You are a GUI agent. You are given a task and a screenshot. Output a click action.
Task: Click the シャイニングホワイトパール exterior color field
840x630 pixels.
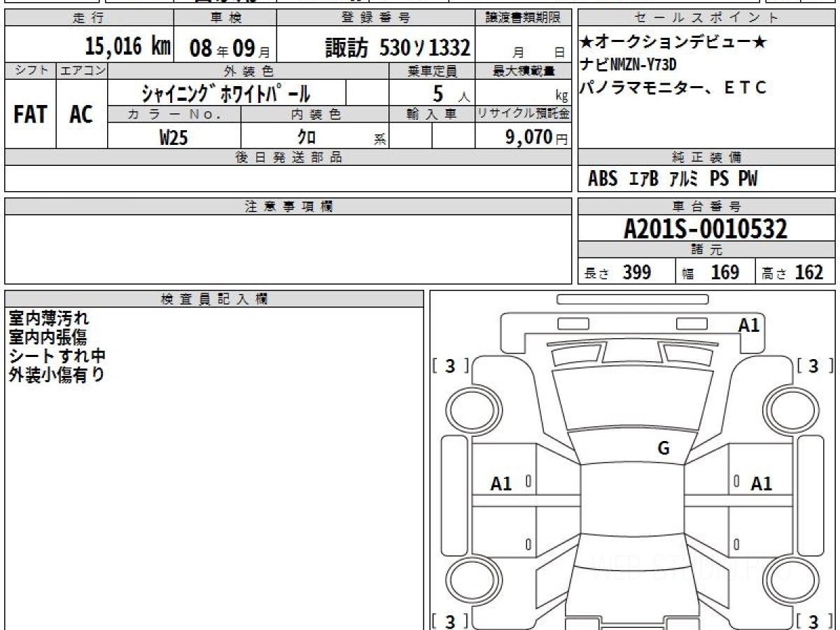tap(225, 93)
